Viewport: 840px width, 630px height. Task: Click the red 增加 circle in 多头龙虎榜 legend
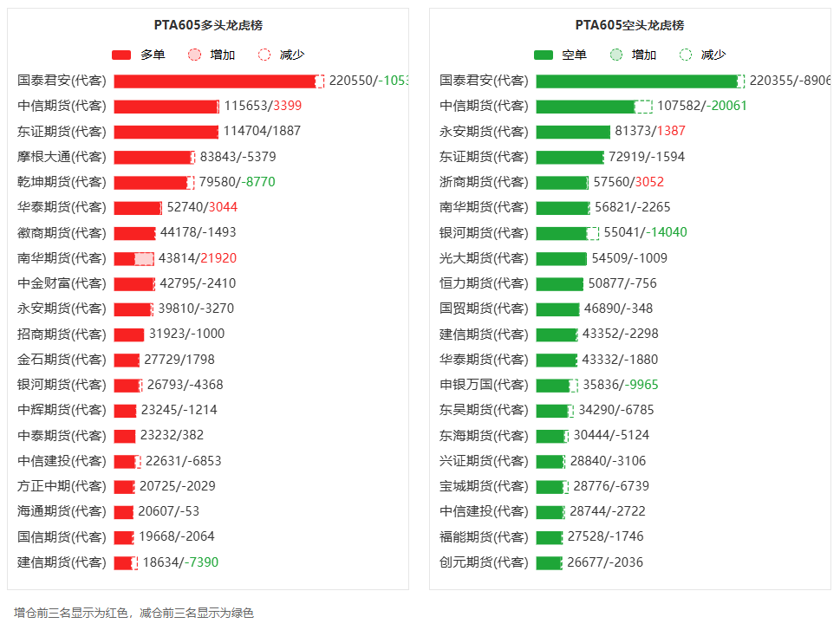point(195,55)
